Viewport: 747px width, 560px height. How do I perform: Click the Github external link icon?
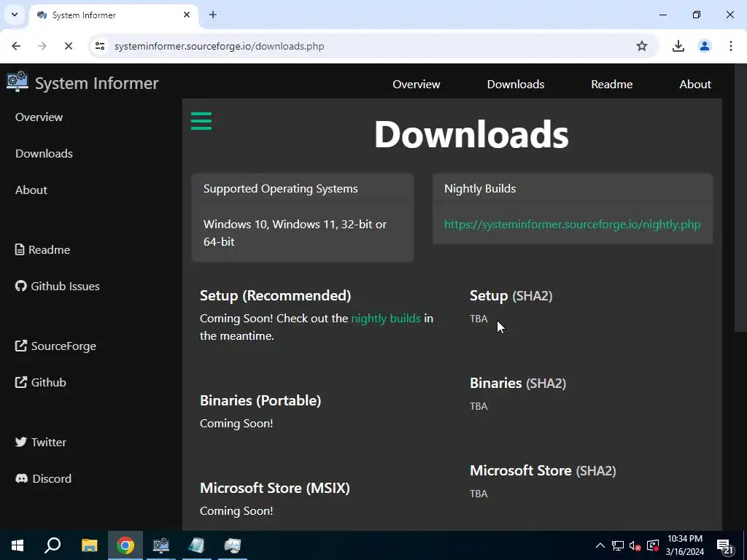click(21, 382)
